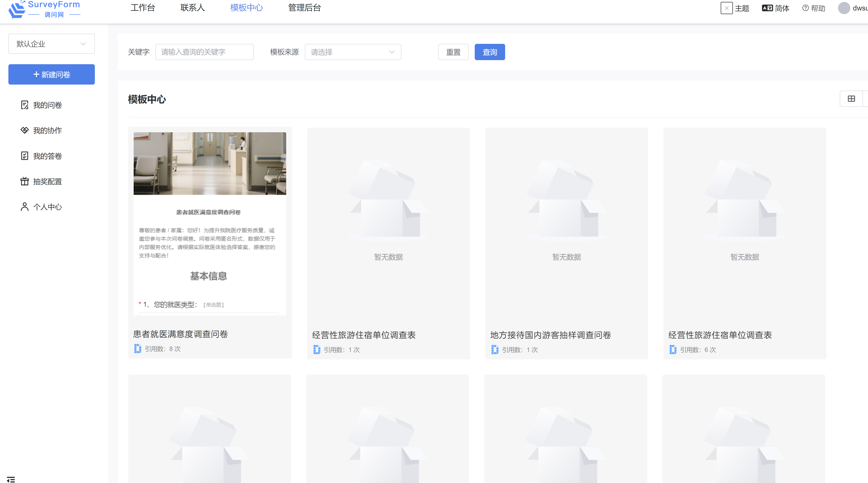Click the 我的问卷 sidebar icon
This screenshot has width=868, height=483.
tap(24, 105)
